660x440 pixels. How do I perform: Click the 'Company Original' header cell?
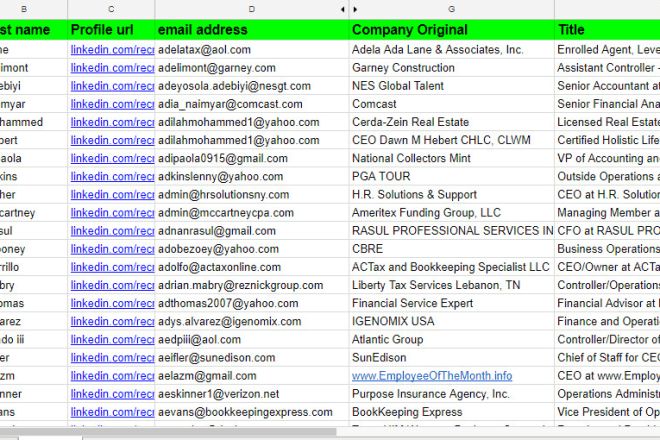[x=452, y=30]
